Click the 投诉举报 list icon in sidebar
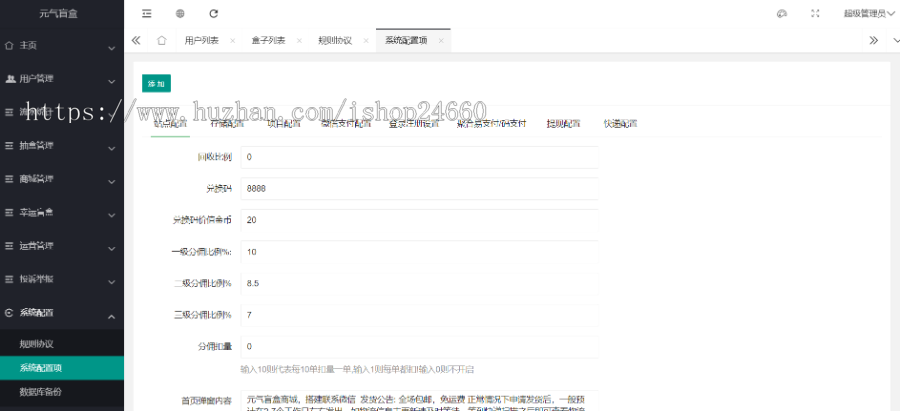 [9, 279]
